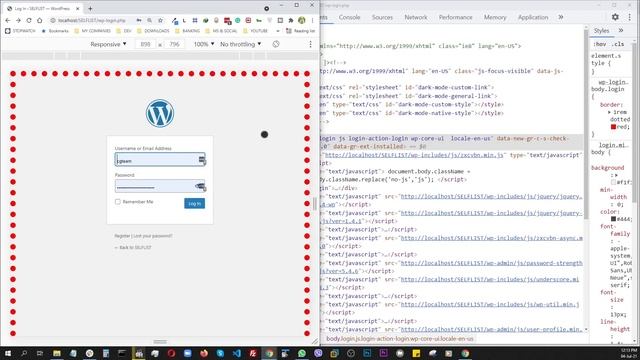Switch to the Sources tab
The height and width of the screenshot is (360, 640).
pyautogui.click(x=382, y=17)
